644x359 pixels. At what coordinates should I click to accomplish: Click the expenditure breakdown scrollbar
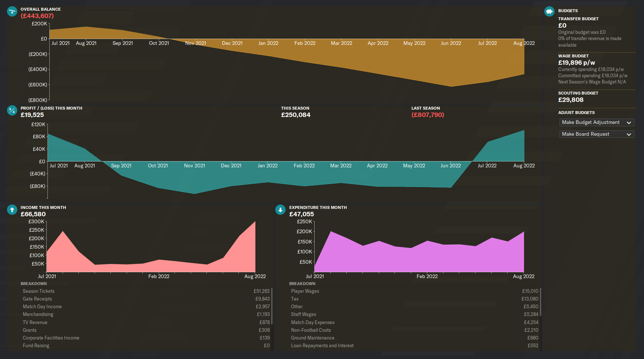coord(541,302)
